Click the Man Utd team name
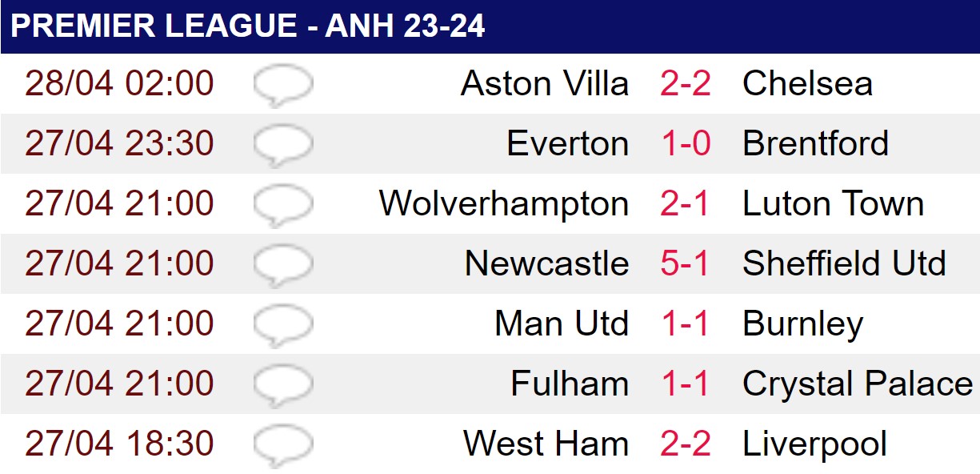980x474 pixels. 562,323
